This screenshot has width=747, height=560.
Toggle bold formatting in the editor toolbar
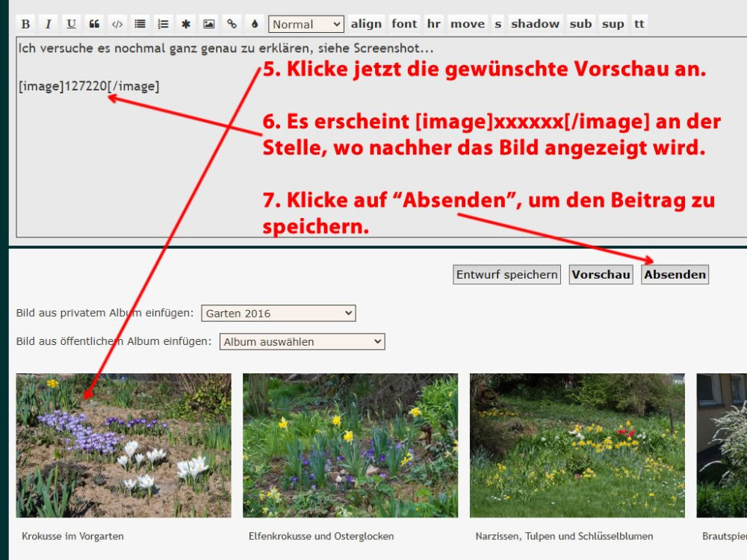tap(25, 24)
